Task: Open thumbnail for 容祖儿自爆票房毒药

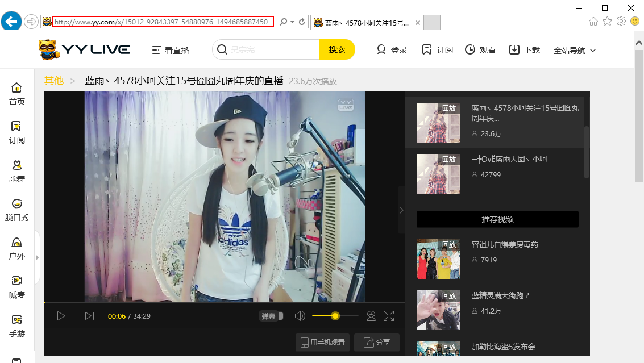Action: click(438, 259)
